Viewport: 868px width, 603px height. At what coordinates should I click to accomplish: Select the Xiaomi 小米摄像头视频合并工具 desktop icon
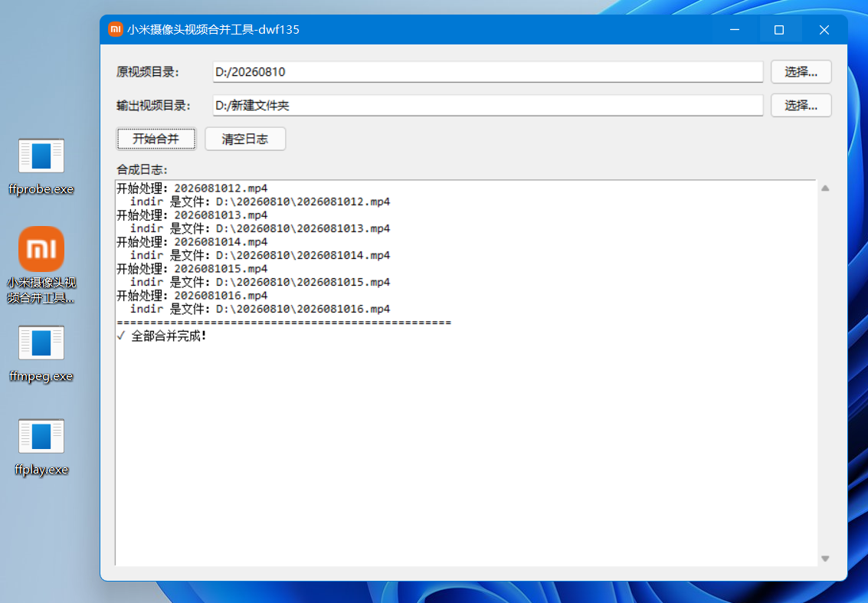point(41,264)
